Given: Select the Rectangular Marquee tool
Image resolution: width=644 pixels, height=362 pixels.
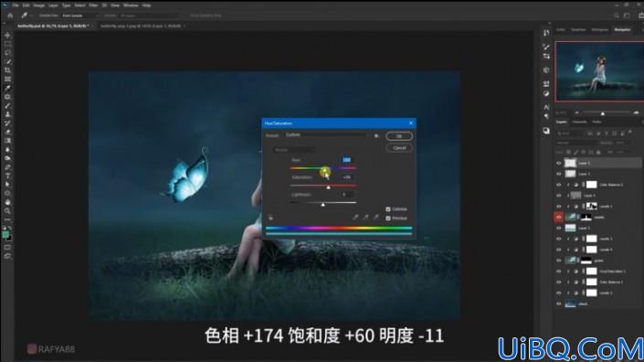Looking at the screenshot, I should coord(7,44).
